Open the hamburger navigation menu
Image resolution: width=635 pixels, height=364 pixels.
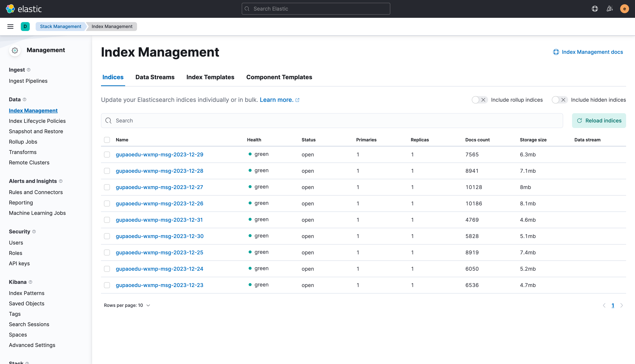(x=10, y=27)
